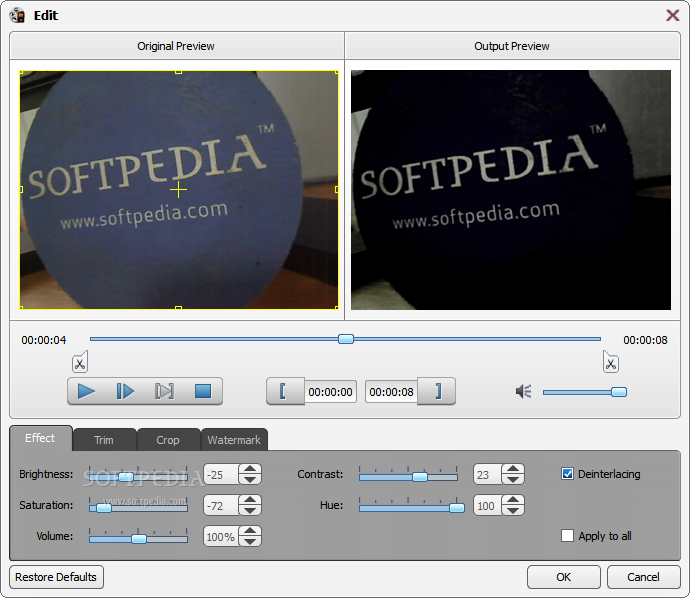
Task: Click the Contrast slider handle
Action: pyautogui.click(x=420, y=477)
